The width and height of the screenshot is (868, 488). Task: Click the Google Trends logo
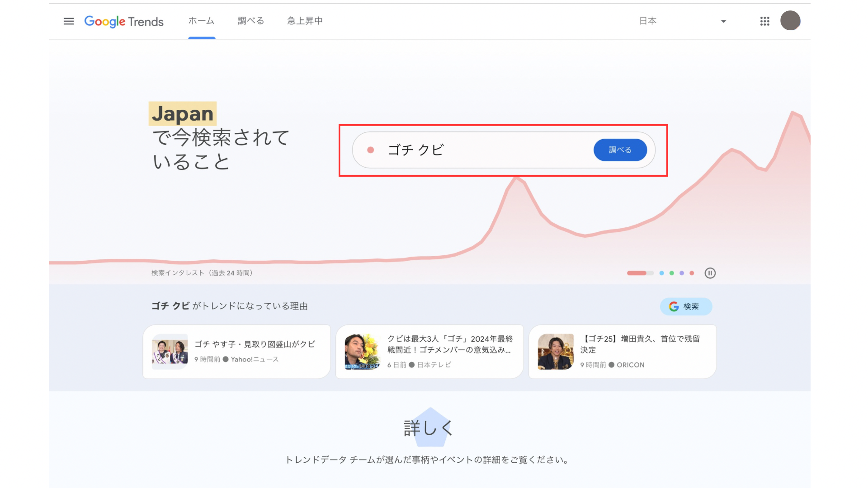(124, 21)
